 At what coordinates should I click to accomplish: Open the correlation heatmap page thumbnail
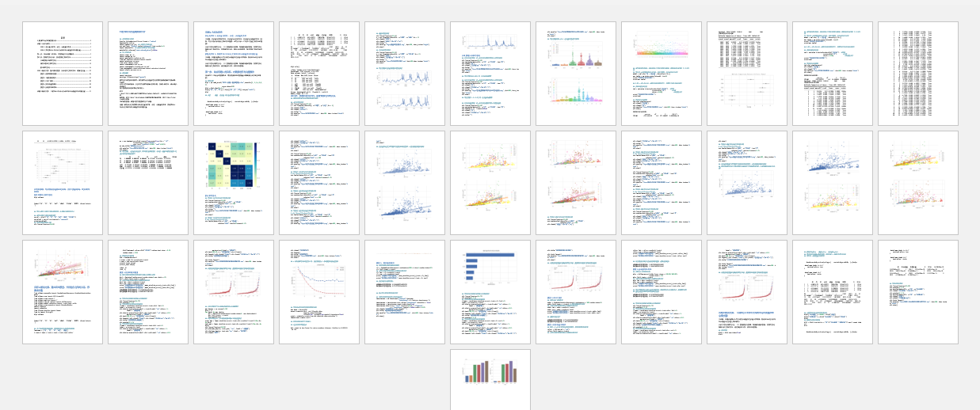(x=233, y=183)
